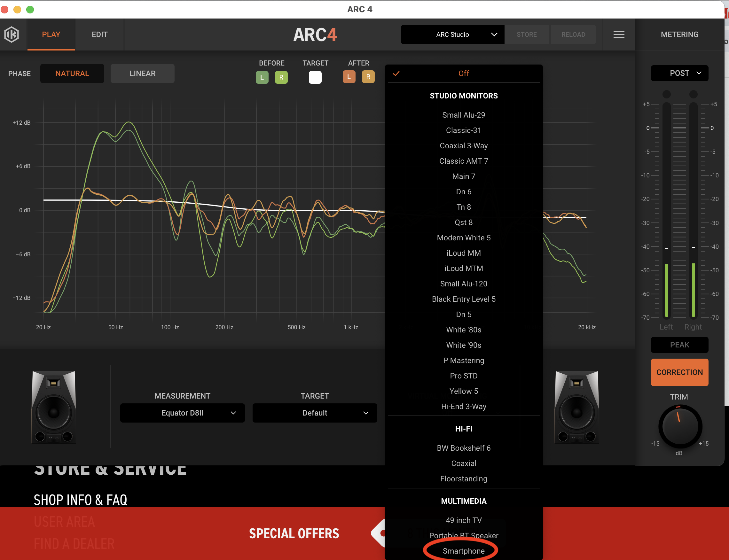The image size is (729, 560).
Task: Select P Mastering monitor
Action: pos(464,360)
